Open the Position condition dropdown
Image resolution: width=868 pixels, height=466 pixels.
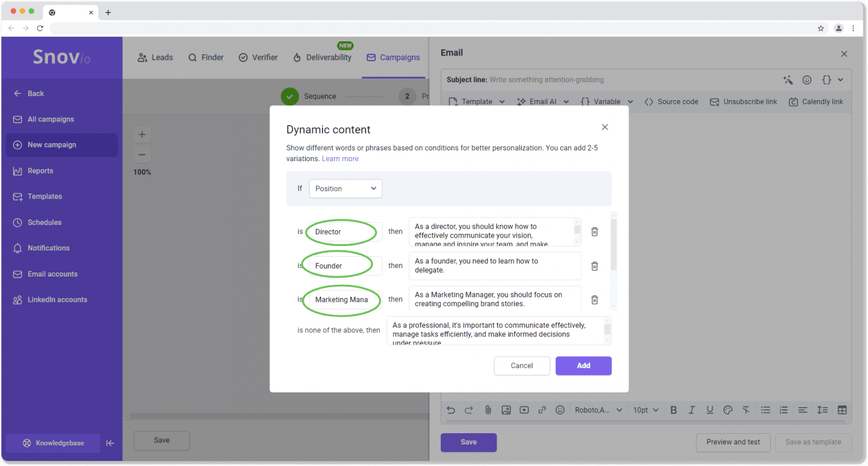(x=345, y=188)
